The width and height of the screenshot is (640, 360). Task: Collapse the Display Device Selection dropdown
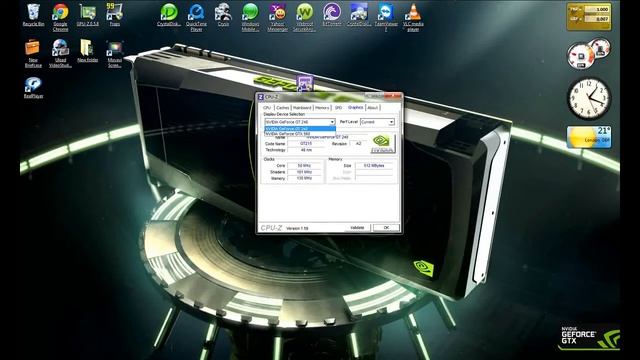[332, 122]
